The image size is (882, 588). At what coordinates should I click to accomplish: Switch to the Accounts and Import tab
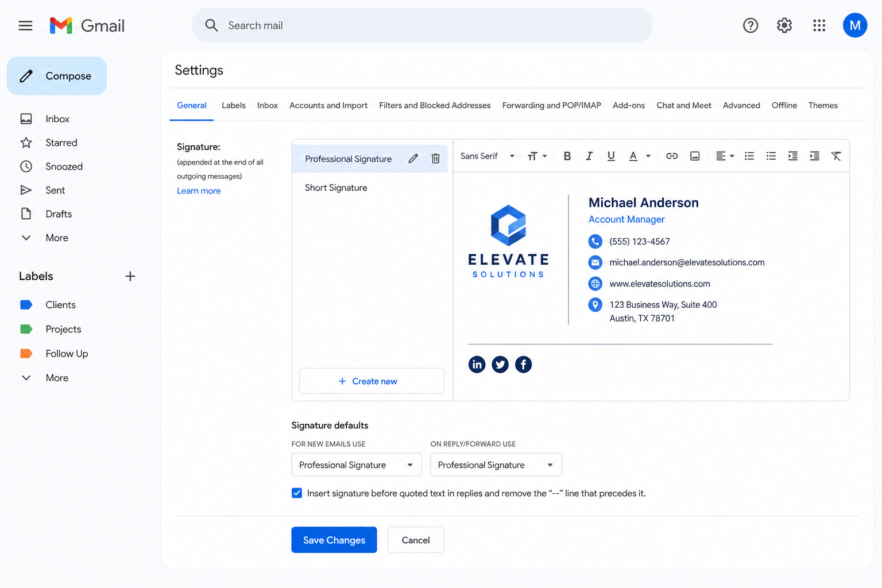click(328, 105)
